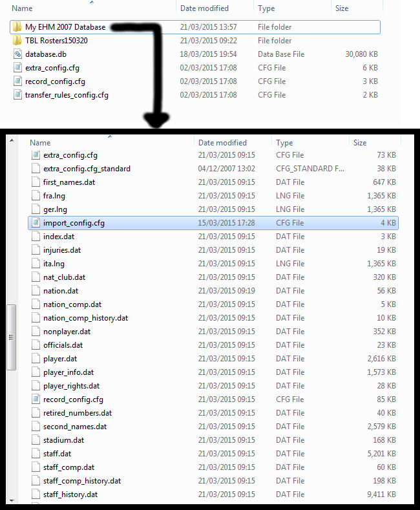Sort upper list by Date modified column
Image resolution: width=420 pixels, height=510 pixels.
[x=204, y=8]
